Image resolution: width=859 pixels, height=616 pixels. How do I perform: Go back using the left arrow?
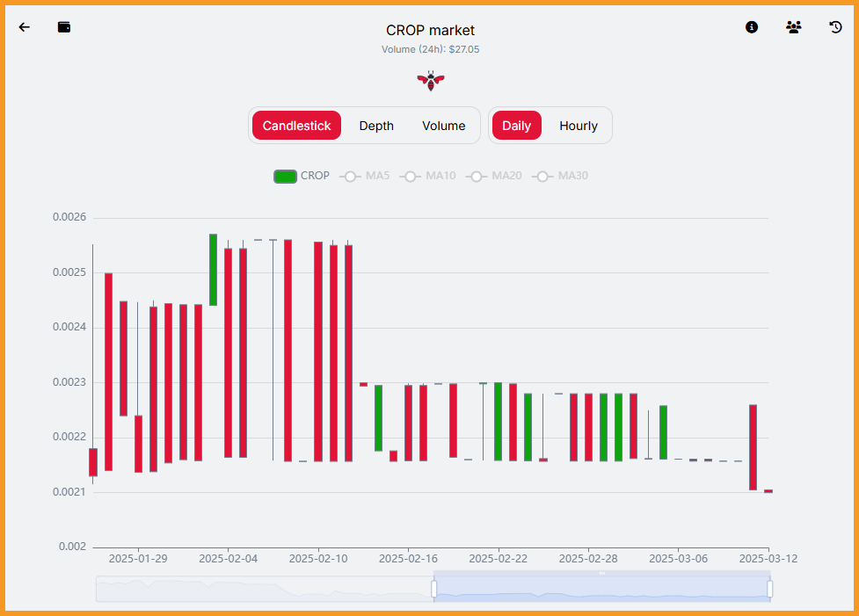[24, 27]
